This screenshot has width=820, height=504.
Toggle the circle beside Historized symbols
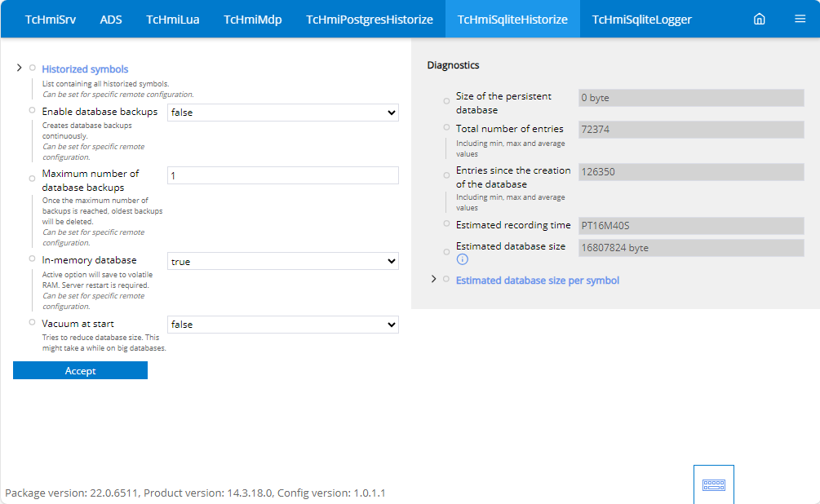[x=33, y=68]
